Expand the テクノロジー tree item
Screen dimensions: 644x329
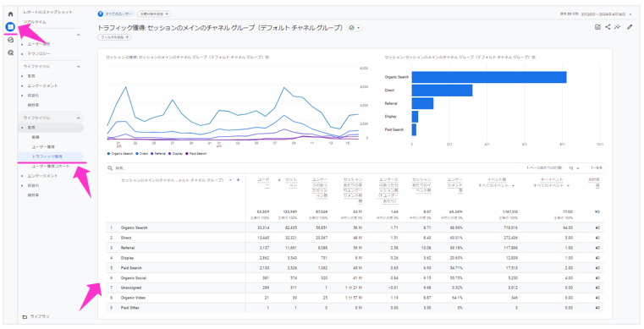coord(23,54)
